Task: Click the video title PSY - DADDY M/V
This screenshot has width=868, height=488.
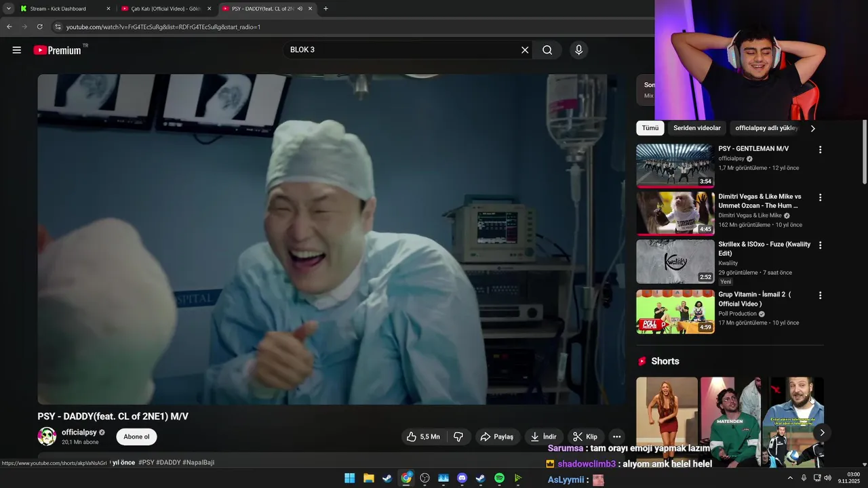Action: 113,416
